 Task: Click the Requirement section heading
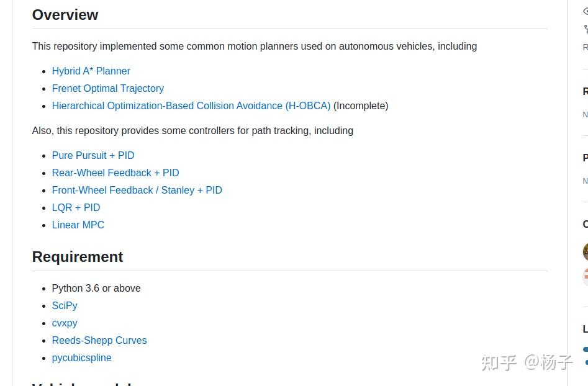pyautogui.click(x=78, y=257)
